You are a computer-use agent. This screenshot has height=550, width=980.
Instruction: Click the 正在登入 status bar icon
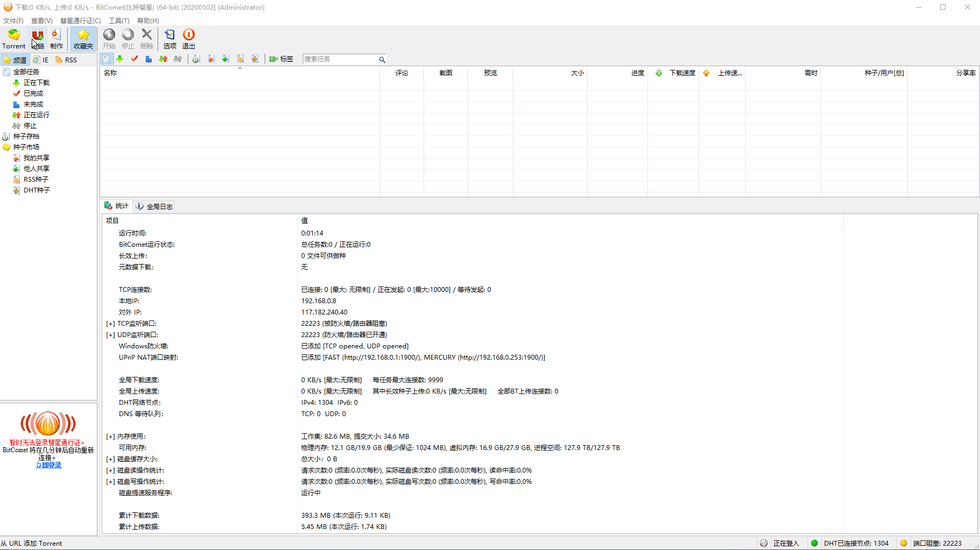(764, 543)
